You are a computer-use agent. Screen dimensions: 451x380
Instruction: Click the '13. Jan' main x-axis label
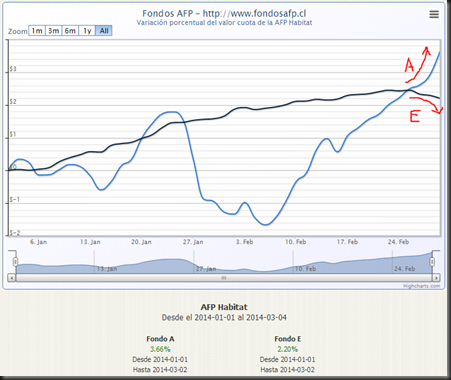(90, 242)
